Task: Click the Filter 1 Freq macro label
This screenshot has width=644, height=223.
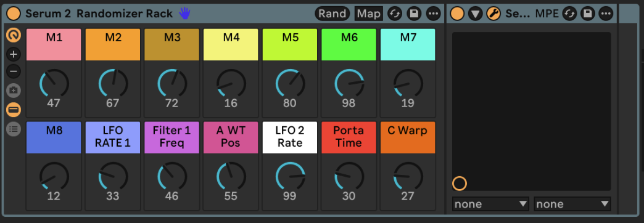Action: point(171,137)
